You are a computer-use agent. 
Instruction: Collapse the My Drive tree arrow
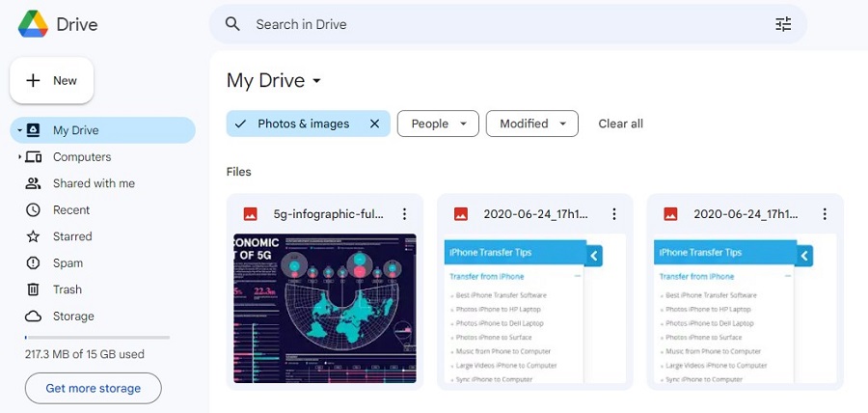[x=19, y=130]
